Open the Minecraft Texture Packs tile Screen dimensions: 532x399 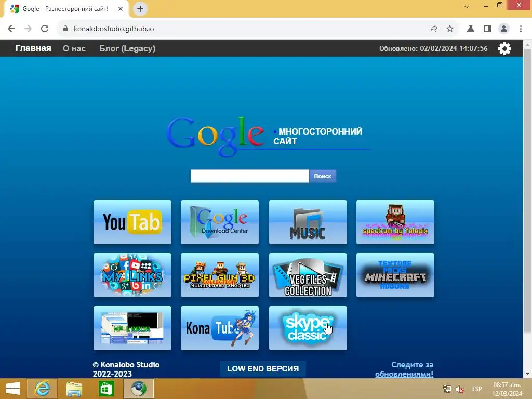tap(395, 275)
